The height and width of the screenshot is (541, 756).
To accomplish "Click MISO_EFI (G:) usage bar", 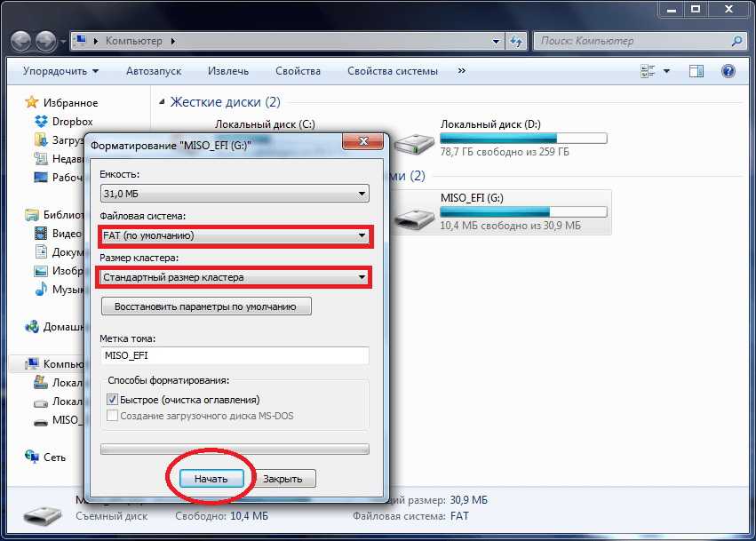I will [523, 211].
